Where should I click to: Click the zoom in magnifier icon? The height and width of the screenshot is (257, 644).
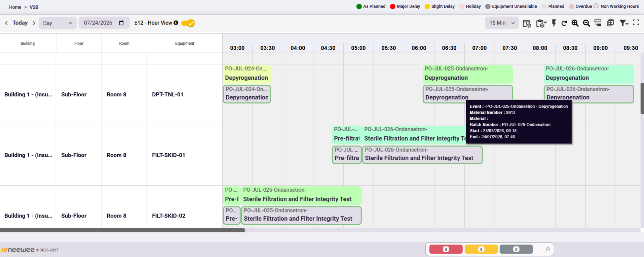coord(575,23)
